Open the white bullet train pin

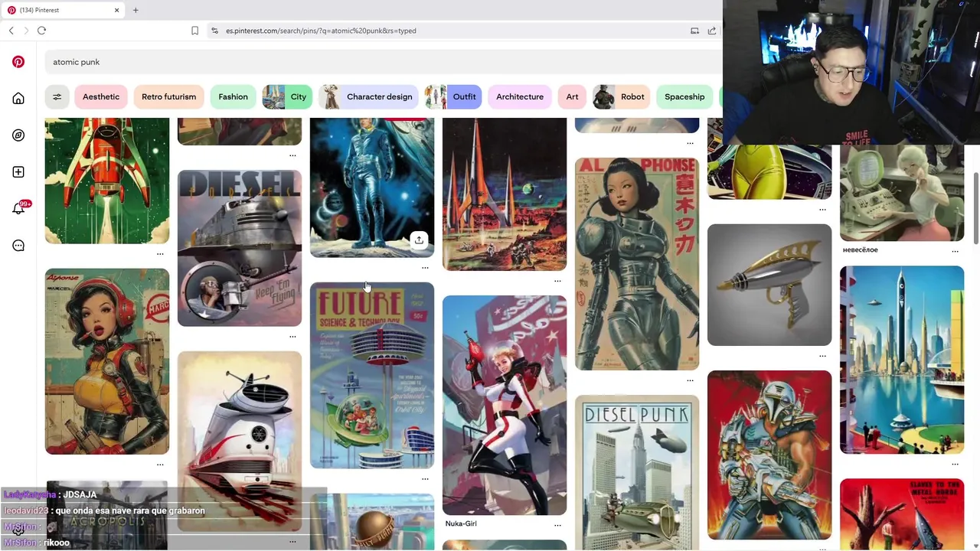[x=240, y=442]
